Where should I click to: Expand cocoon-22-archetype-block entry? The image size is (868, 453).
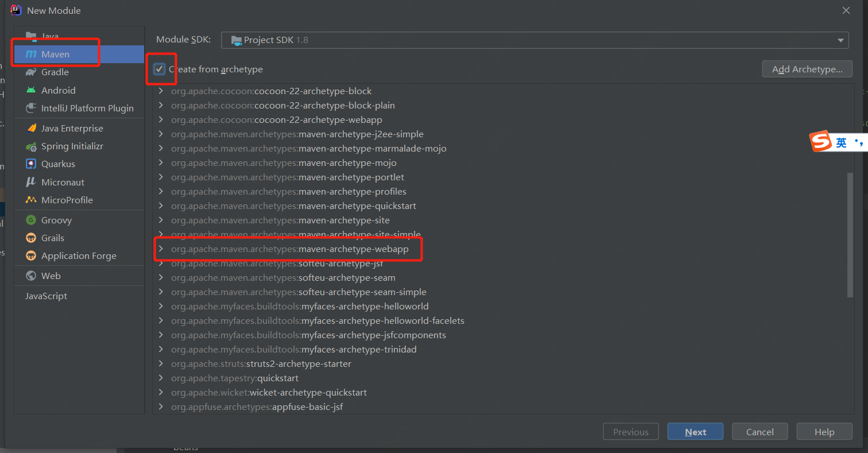tap(161, 91)
